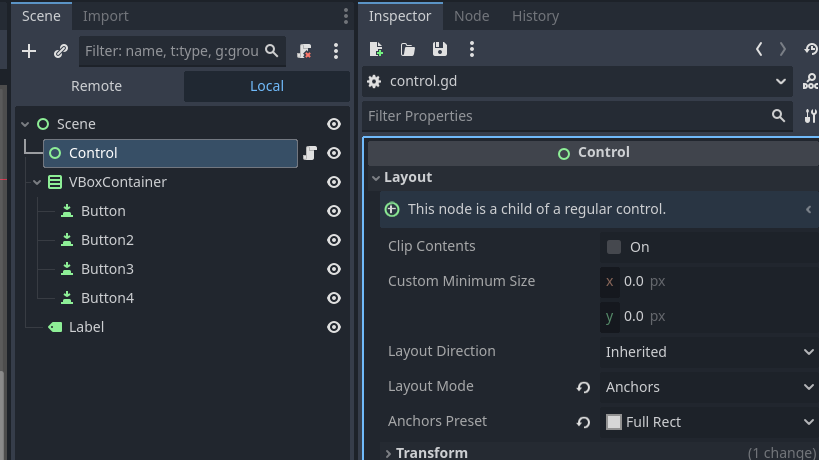Go to next object in Inspector history
Image resolution: width=819 pixels, height=460 pixels.
pyautogui.click(x=782, y=49)
